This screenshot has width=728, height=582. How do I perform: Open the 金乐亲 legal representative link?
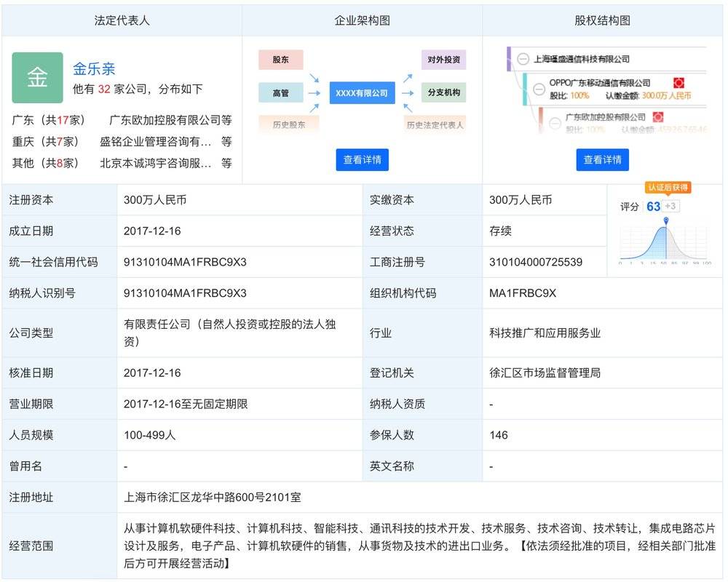(94, 69)
